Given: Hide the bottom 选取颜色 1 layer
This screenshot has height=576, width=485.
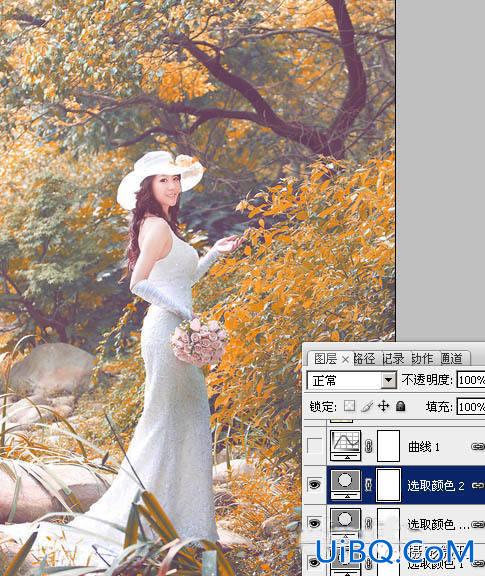Looking at the screenshot, I should tap(315, 562).
